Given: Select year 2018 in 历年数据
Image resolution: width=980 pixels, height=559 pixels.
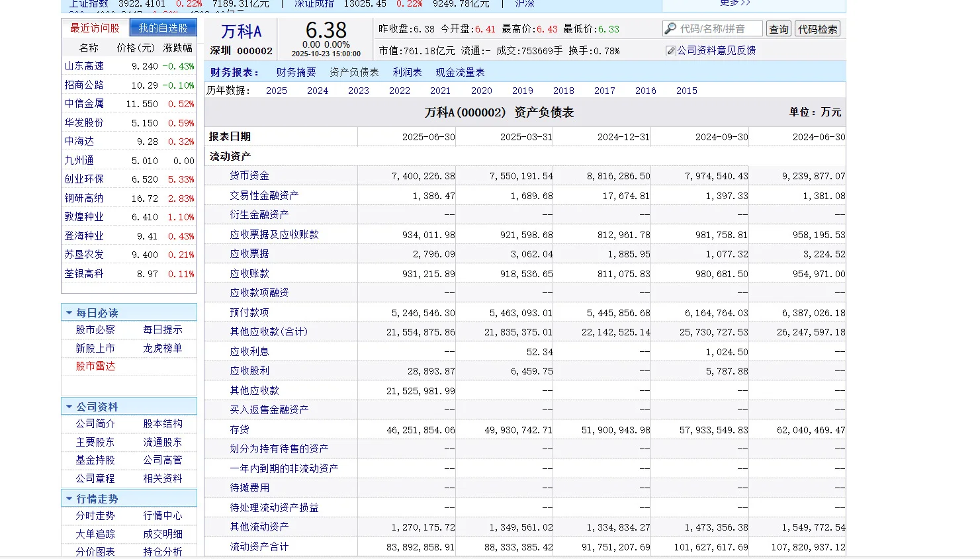Looking at the screenshot, I should (564, 91).
